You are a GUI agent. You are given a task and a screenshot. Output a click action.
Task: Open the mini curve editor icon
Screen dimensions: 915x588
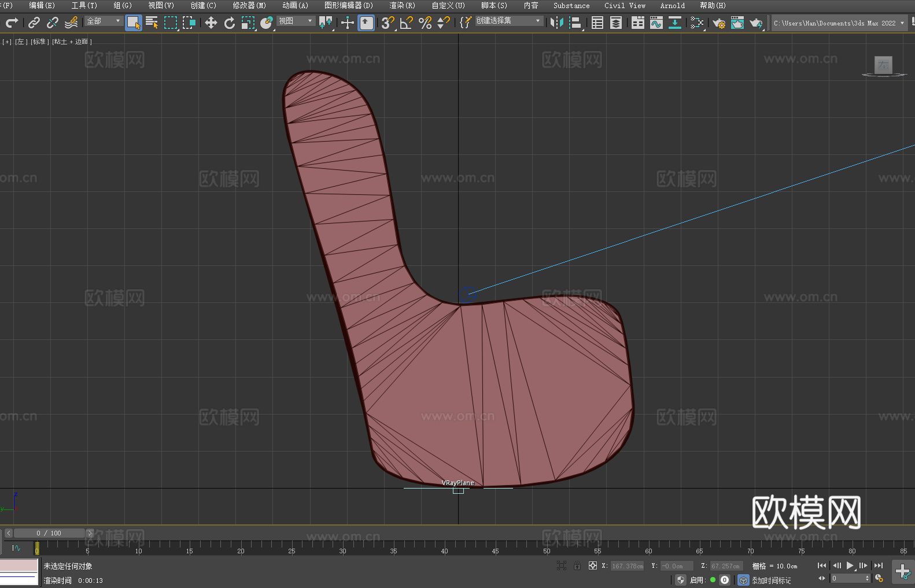point(16,548)
